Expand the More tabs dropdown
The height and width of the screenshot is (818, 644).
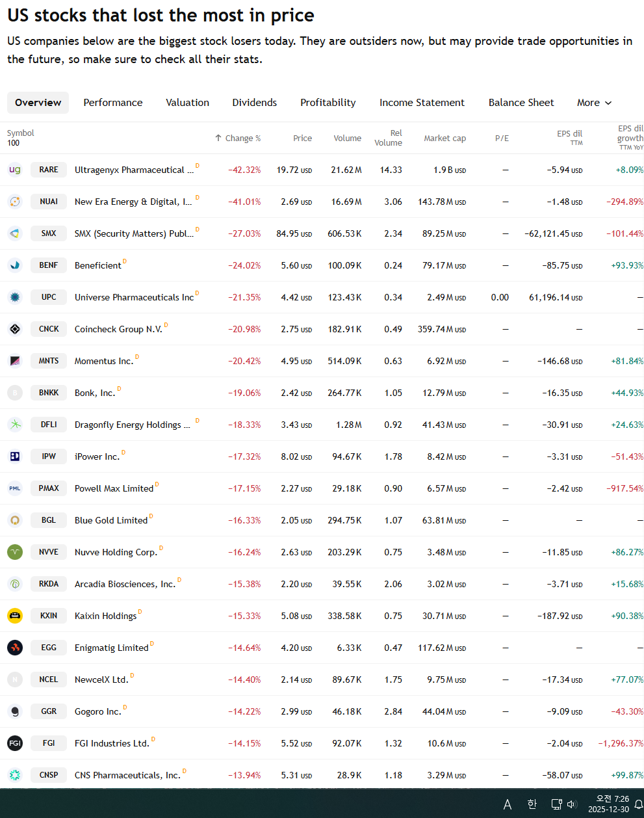pyautogui.click(x=595, y=103)
